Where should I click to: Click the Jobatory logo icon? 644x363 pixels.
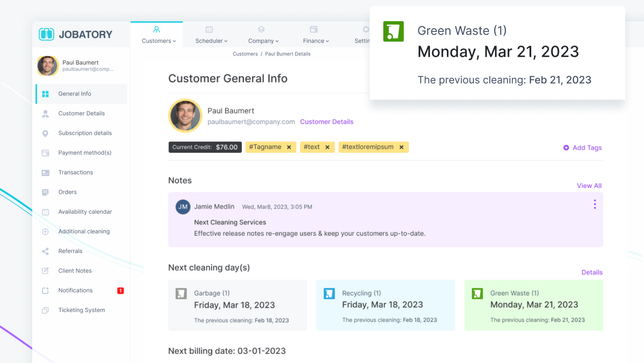pos(46,34)
